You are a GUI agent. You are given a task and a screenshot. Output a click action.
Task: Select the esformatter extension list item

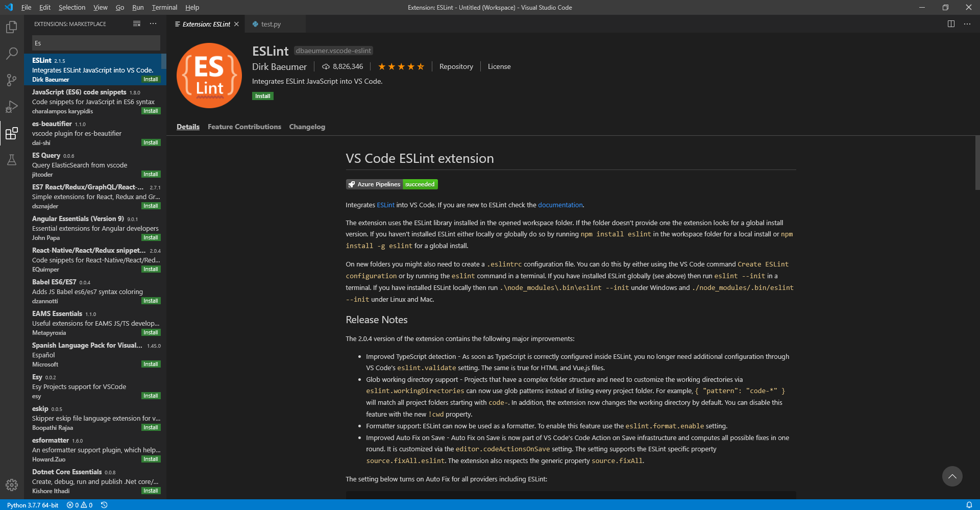(95, 449)
